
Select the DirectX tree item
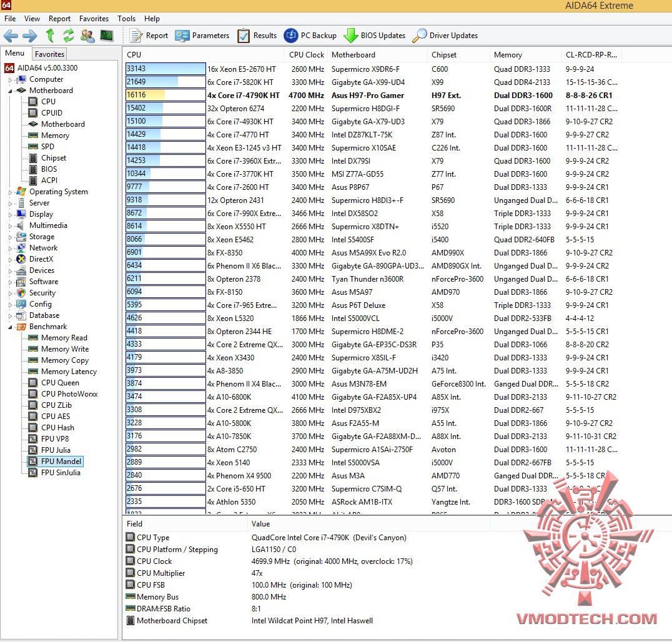click(x=35, y=259)
